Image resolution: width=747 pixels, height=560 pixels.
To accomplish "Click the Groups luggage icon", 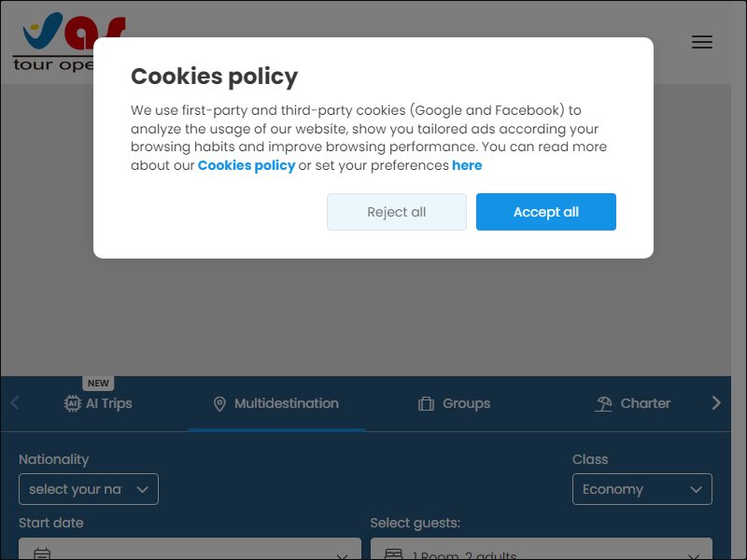I will pos(426,404).
